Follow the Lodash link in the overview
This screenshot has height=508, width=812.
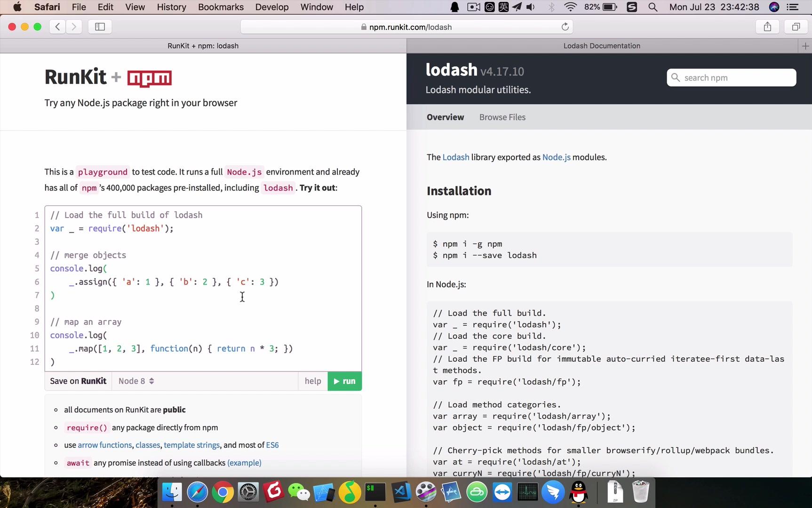point(456,157)
